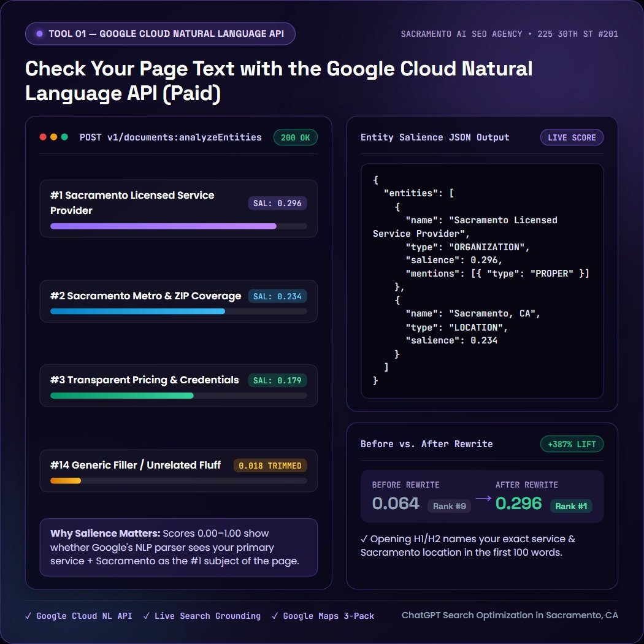Click the 'BEFORE REWRITE' label
This screenshot has height=644, width=644.
point(406,485)
